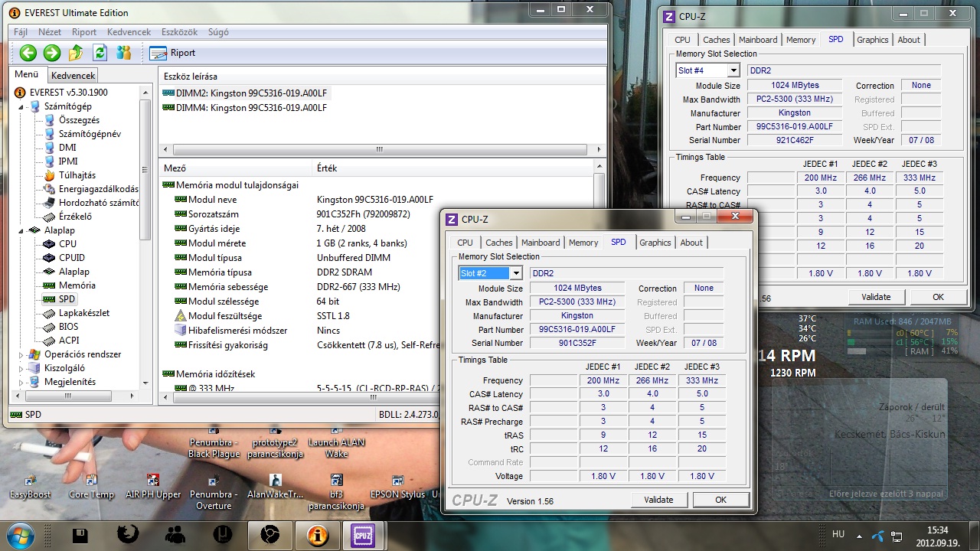Open the Súgó menu in EVEREST

click(x=218, y=32)
